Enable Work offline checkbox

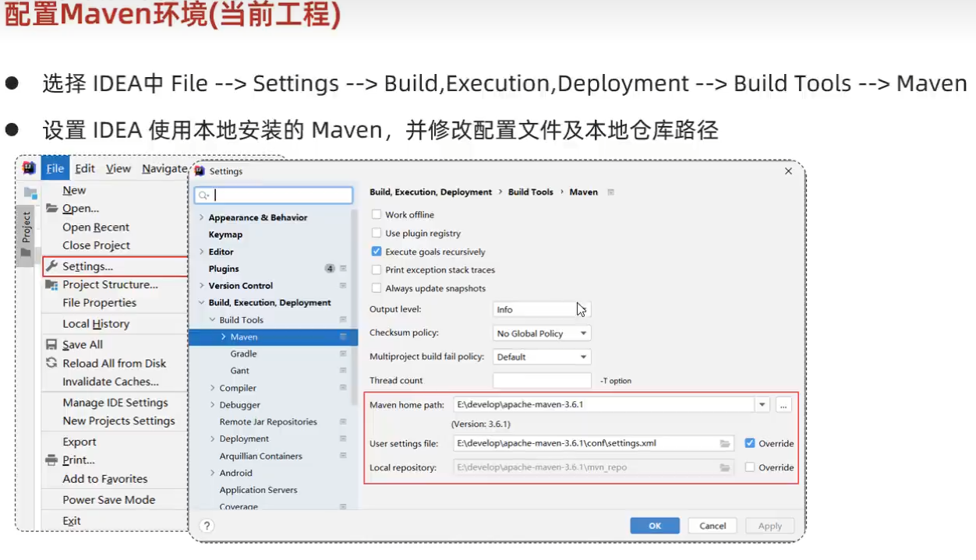(377, 214)
